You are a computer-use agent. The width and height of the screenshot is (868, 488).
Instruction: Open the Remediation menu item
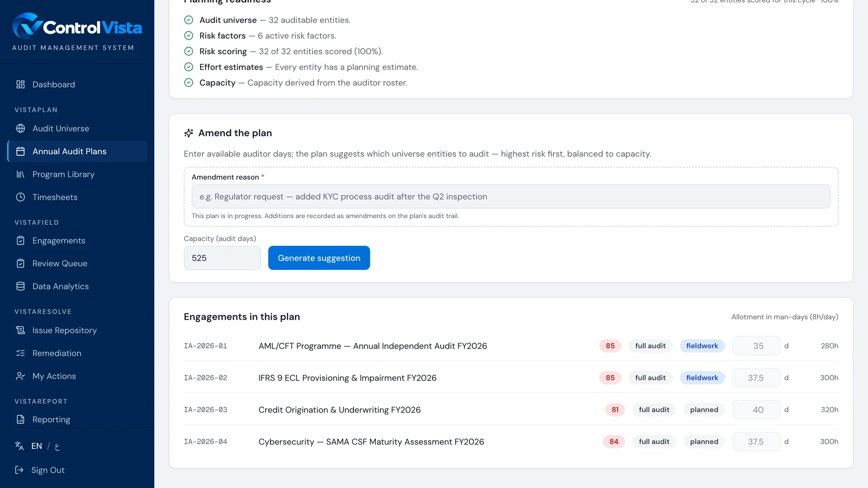77,353
